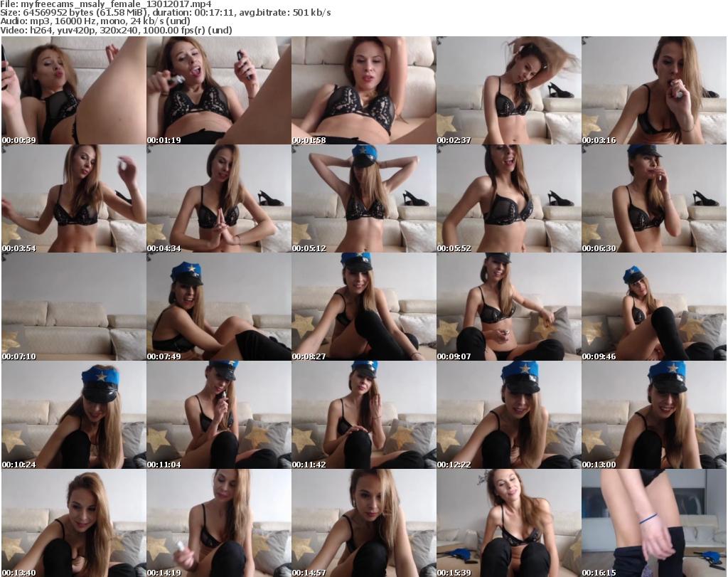Choose the empty-sofa frame stamped 00:07:10
Image resolution: width=728 pixels, height=577 pixels.
pos(74,307)
